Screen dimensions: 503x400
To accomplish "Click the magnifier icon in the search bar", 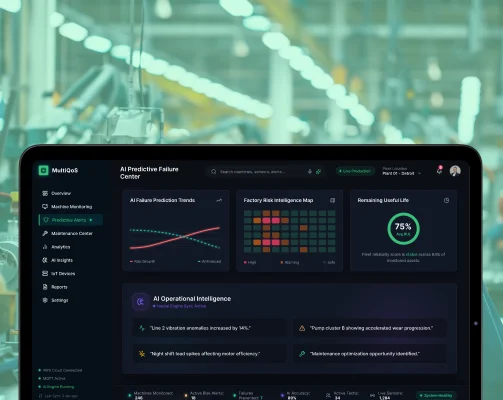I will 214,172.
